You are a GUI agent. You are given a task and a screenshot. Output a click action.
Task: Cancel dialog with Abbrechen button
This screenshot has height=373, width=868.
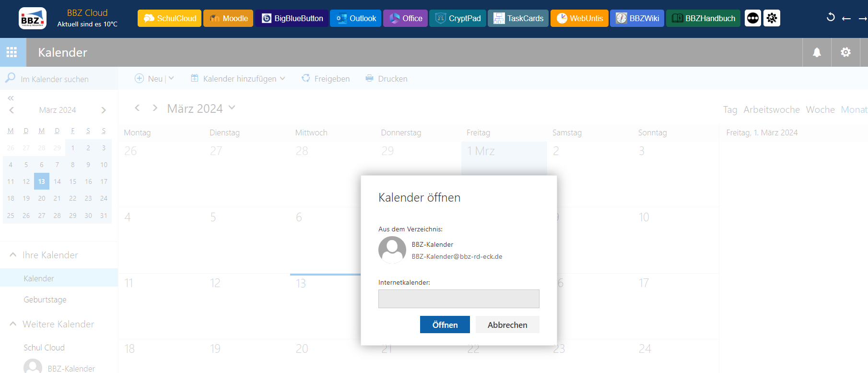coord(507,325)
